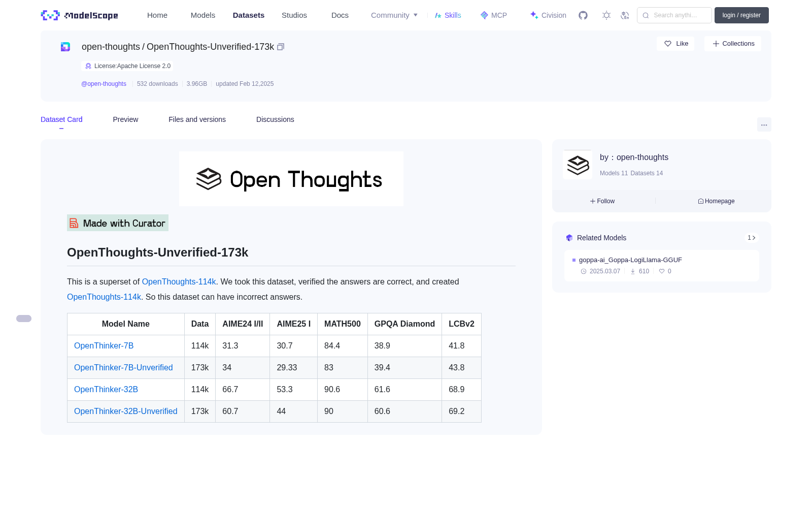The height and width of the screenshot is (508, 812).
Task: Click the related model download count 610
Action: 644,271
